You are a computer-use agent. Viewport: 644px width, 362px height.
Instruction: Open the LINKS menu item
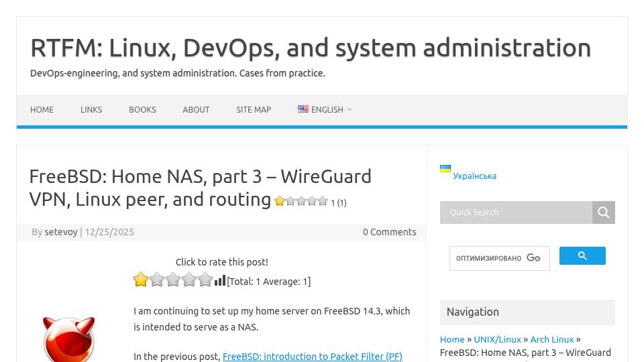(x=91, y=109)
